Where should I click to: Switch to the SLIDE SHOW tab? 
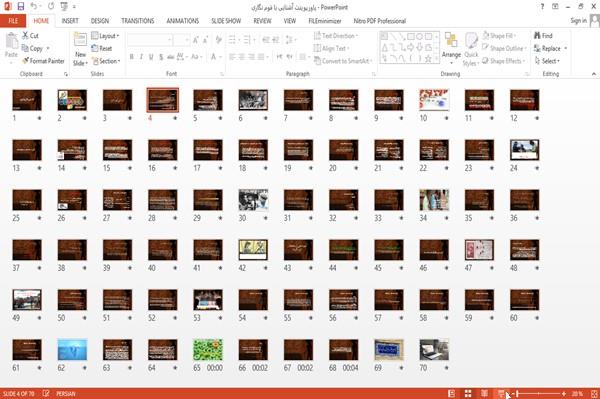(226, 21)
